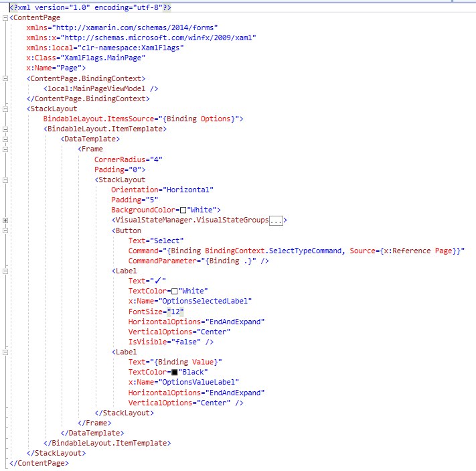Click the White swatch beside TextColor
The width and height of the screenshot is (476, 471).
[175, 291]
